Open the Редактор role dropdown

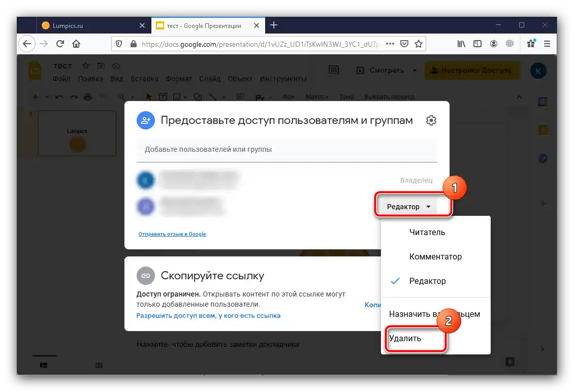tap(408, 207)
